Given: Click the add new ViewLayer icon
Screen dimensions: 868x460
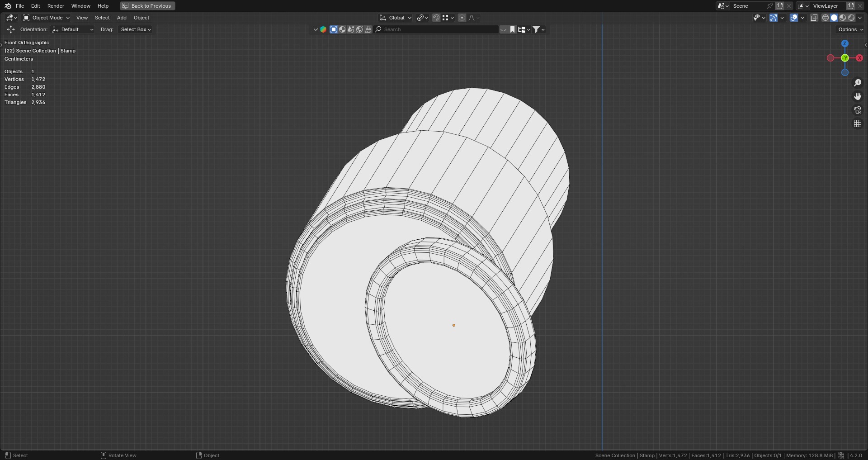Looking at the screenshot, I should tap(851, 6).
